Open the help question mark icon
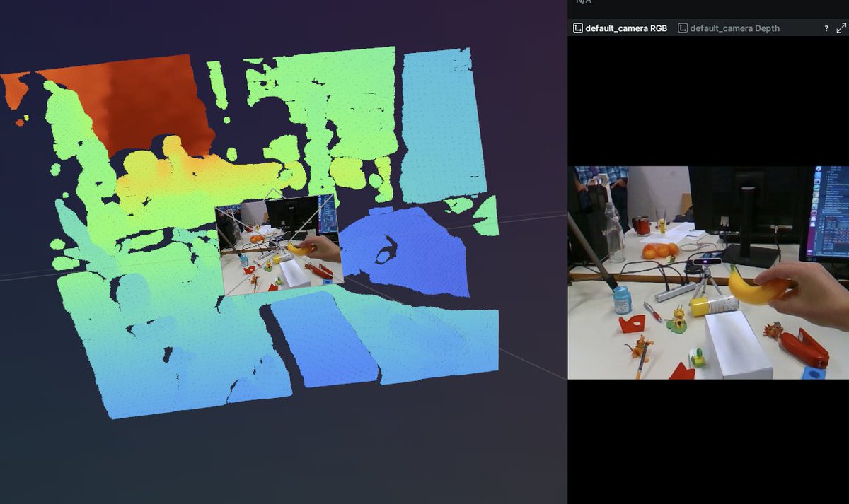The height and width of the screenshot is (504, 849). click(x=826, y=28)
